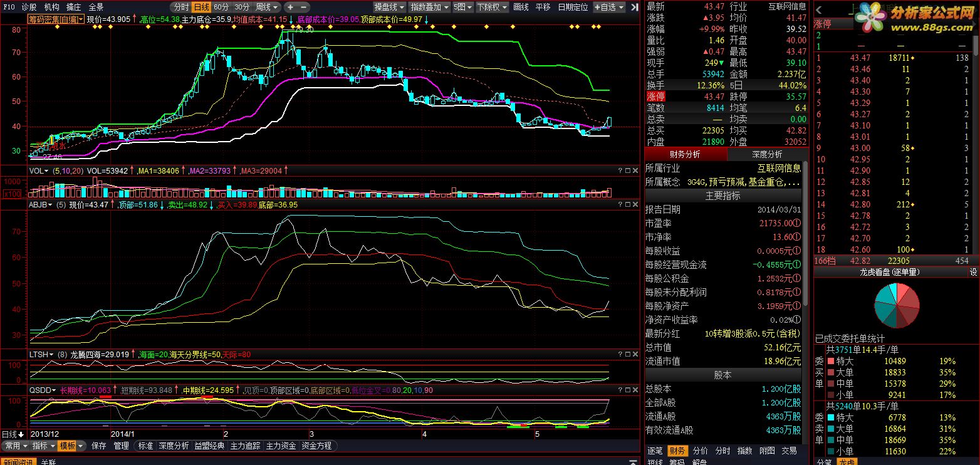Click the help '?' icon of the QSDD panel
The image size is (980, 465).
point(620,390)
